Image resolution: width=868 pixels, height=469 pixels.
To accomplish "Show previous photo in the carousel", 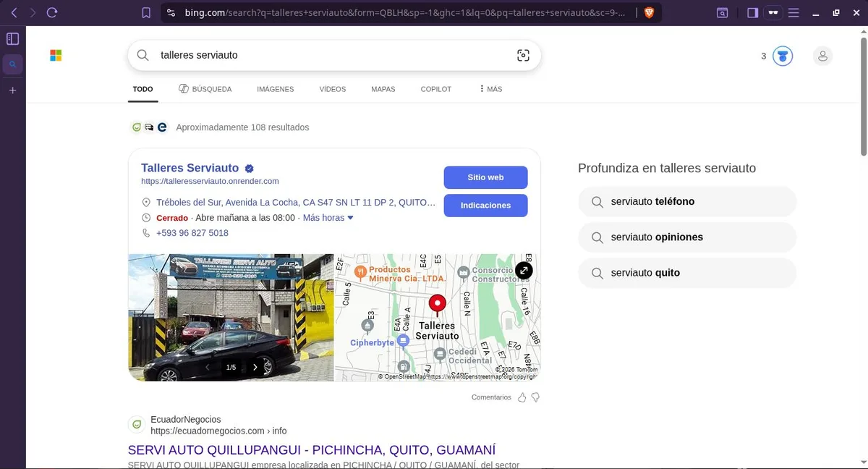I will coord(208,368).
